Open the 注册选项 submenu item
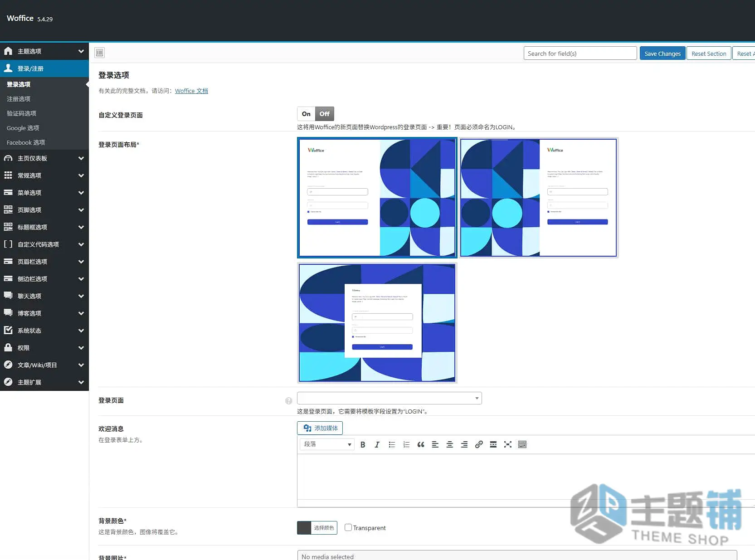Image resolution: width=755 pixels, height=560 pixels. click(x=19, y=99)
